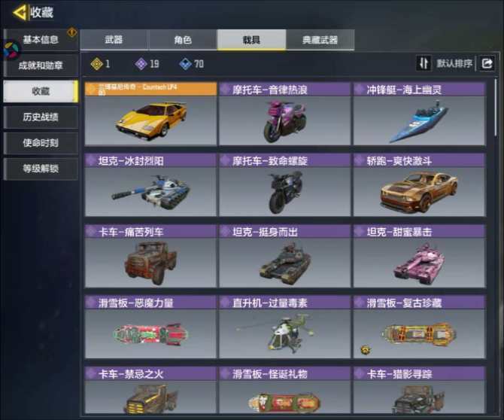504x420 pixels.
Task: Select the epic purple rarity filter icon
Action: (141, 64)
